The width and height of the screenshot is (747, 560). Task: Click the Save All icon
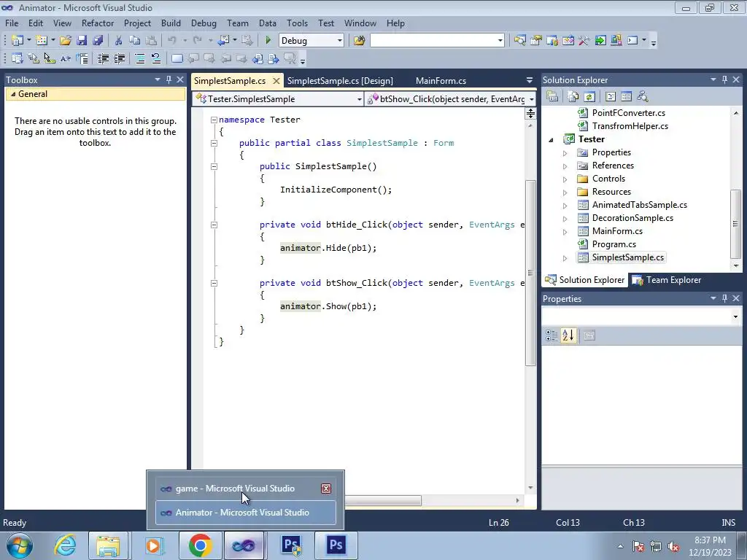(98, 41)
